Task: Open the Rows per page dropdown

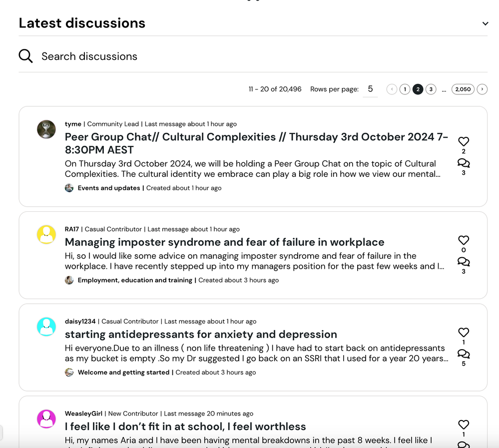Action: (x=370, y=89)
